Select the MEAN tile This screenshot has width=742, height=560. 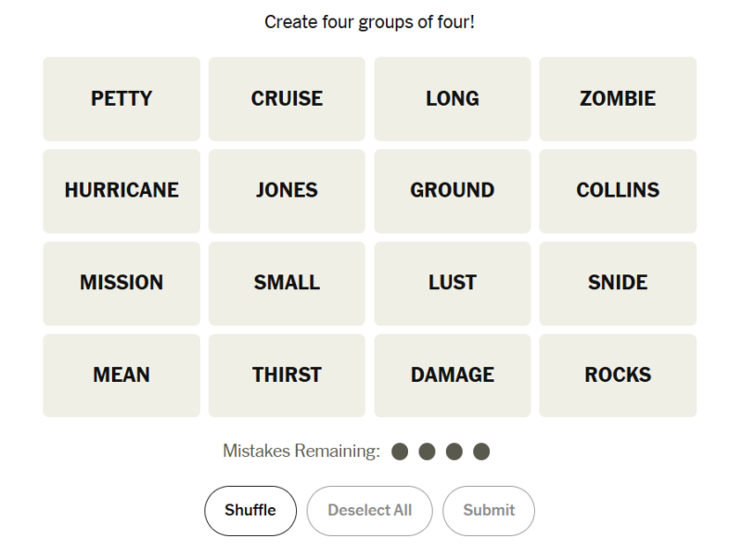[x=122, y=375]
